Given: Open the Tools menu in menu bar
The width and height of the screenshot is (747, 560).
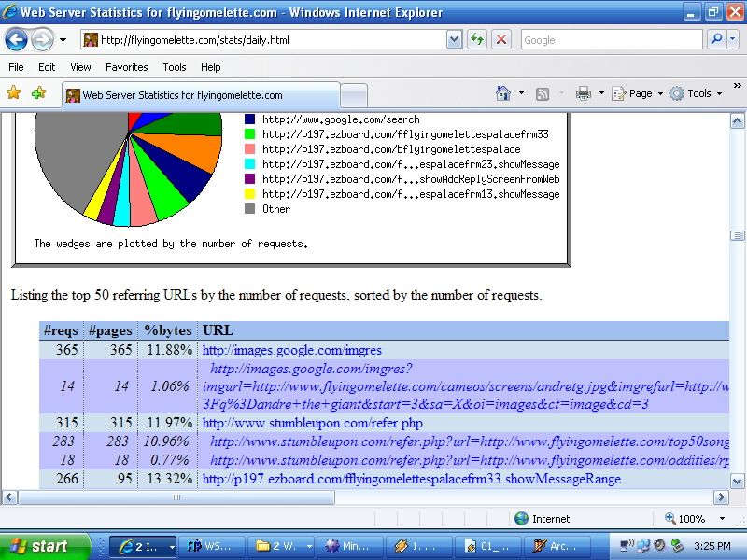Looking at the screenshot, I should (175, 67).
